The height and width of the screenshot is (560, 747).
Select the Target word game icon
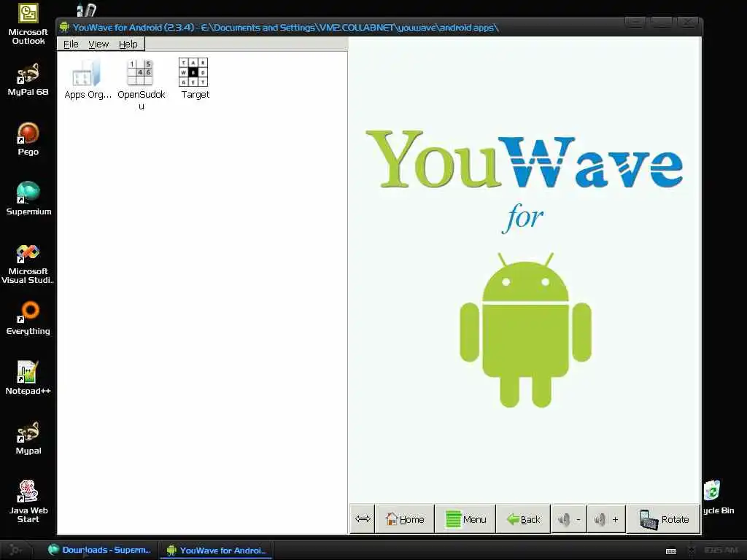194,79
